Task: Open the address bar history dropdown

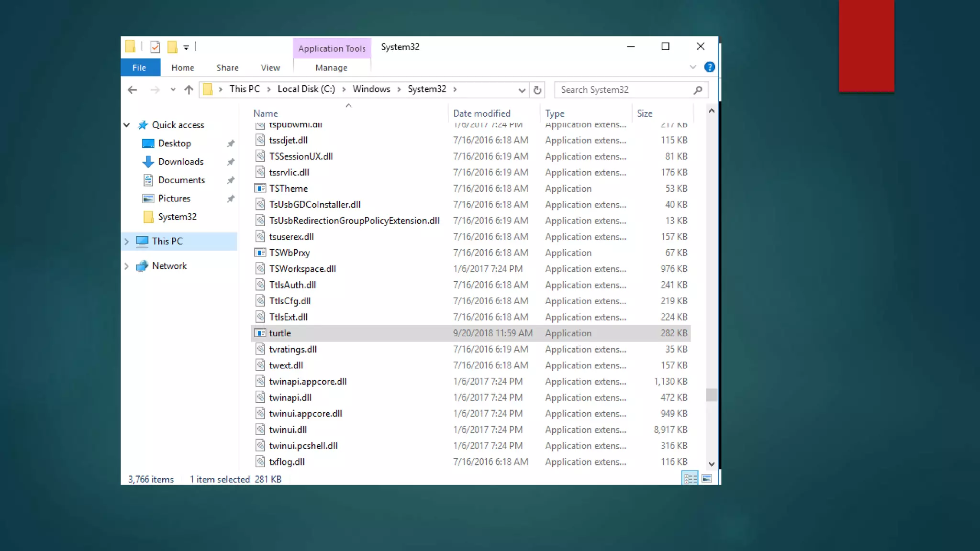Action: click(x=522, y=90)
